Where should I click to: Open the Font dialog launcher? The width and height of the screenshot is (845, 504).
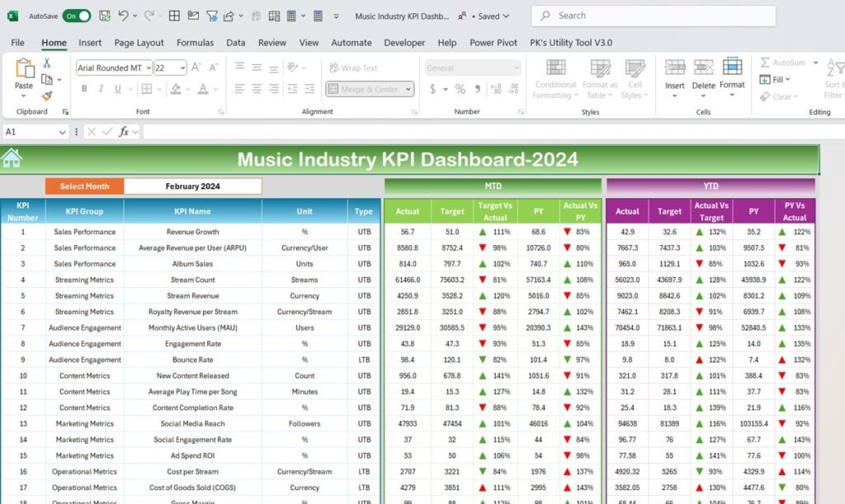pos(220,112)
